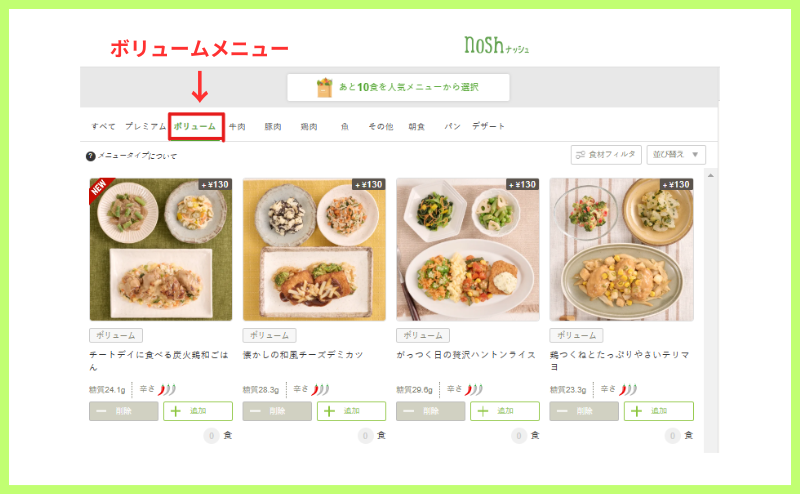Screen dimensions: 800x494
Task: Open the がっつく日の贅沢ハントンライス meal photo
Action: pos(468,250)
